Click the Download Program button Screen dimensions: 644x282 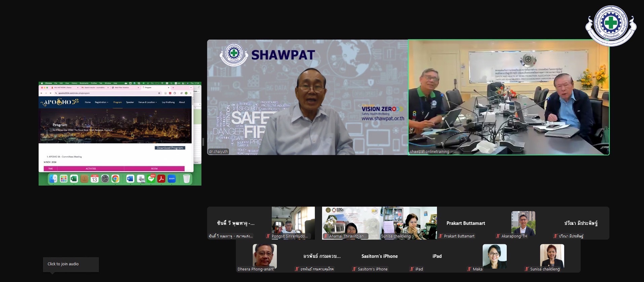coord(170,148)
